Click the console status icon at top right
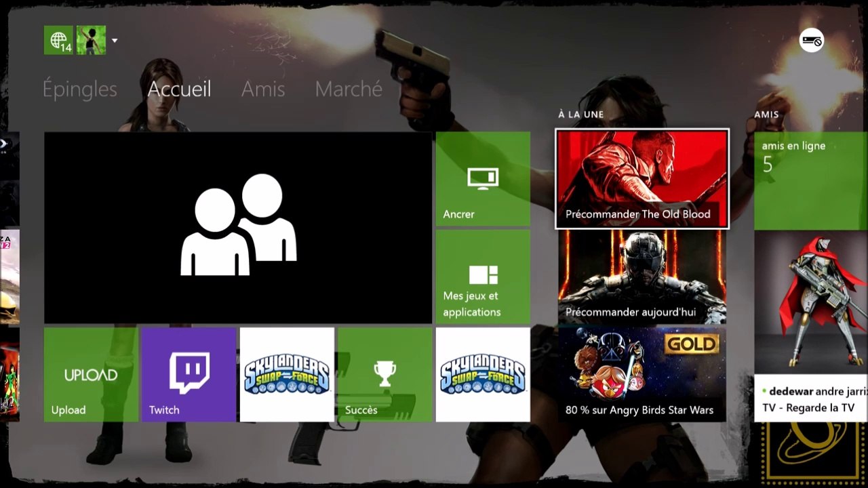This screenshot has height=488, width=868. (812, 41)
